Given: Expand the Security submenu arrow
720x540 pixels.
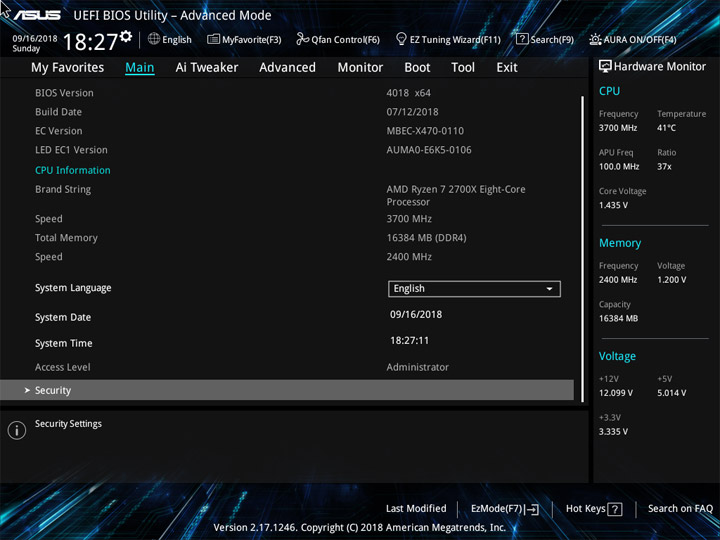Looking at the screenshot, I should [27, 390].
